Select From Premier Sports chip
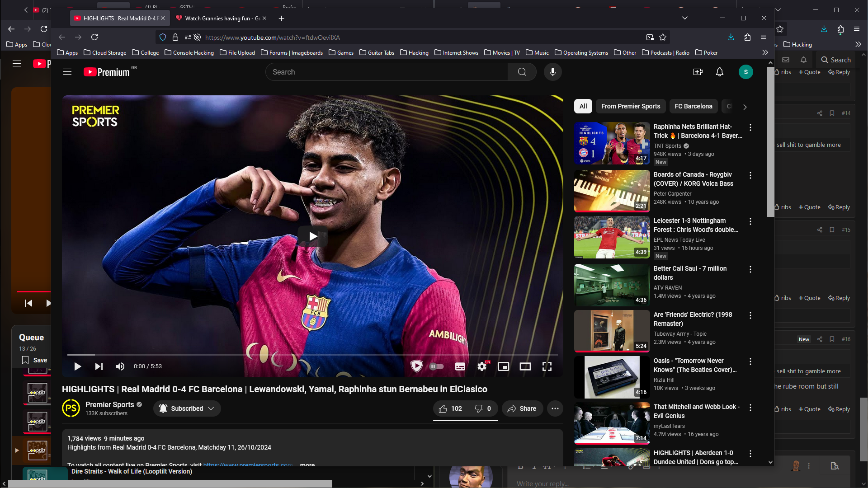This screenshot has width=868, height=488. [x=631, y=106]
